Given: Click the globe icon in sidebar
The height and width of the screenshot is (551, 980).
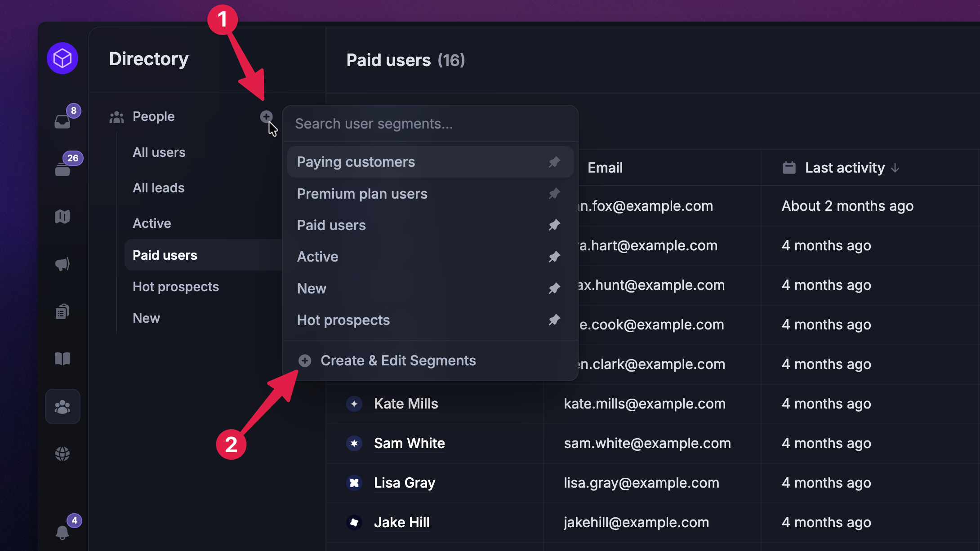Looking at the screenshot, I should coord(62,454).
